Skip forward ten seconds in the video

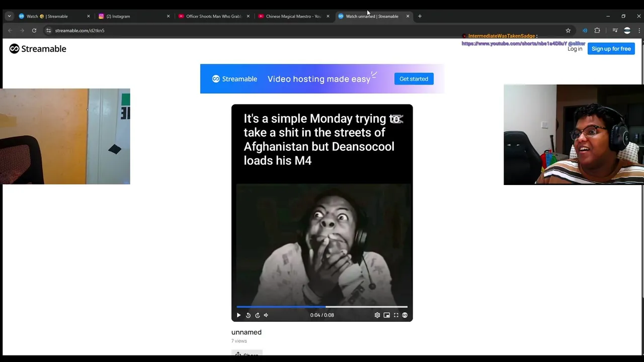[257, 315]
